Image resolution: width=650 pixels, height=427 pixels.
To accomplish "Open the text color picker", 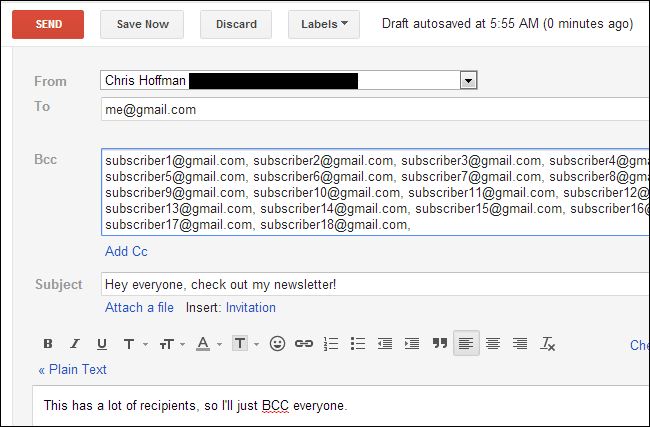I will 207,344.
